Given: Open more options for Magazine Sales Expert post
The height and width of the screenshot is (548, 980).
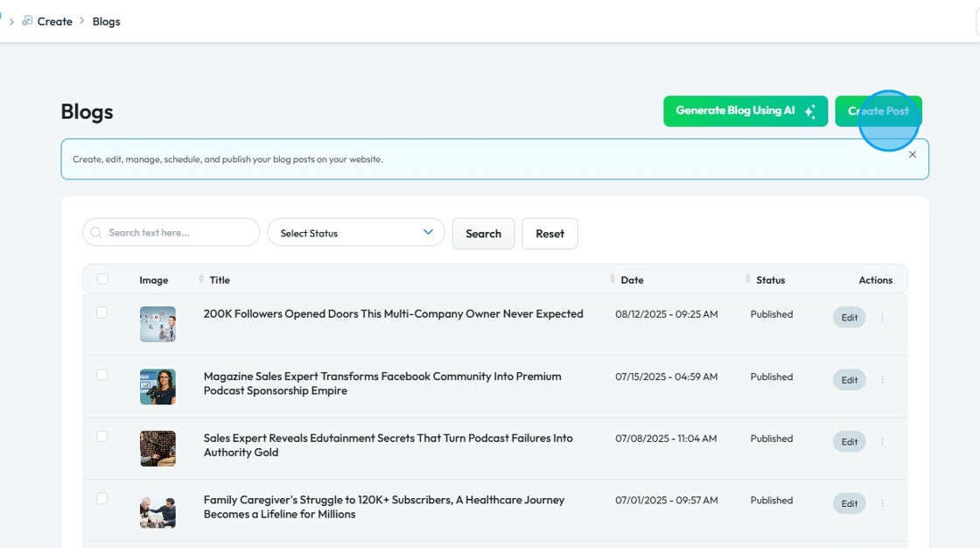Looking at the screenshot, I should 882,380.
